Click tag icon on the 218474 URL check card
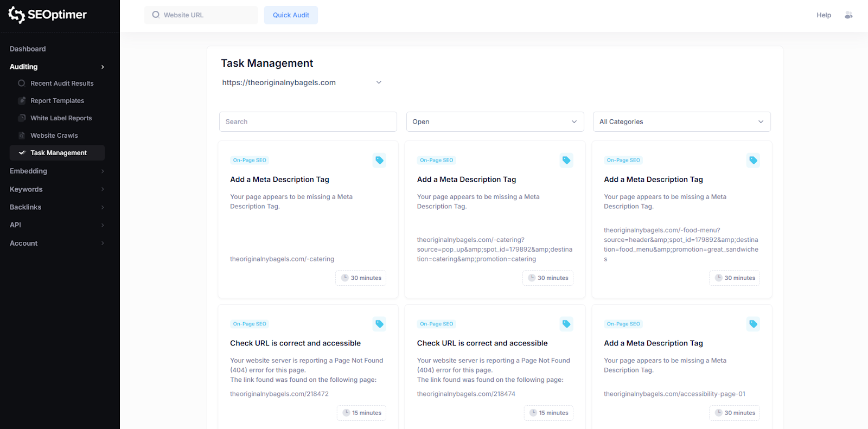The width and height of the screenshot is (868, 429). tap(566, 324)
